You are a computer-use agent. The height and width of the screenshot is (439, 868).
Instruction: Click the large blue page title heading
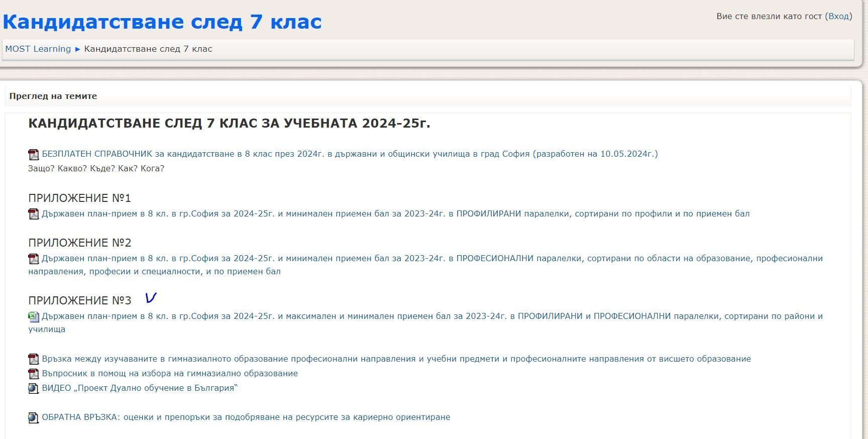click(162, 22)
